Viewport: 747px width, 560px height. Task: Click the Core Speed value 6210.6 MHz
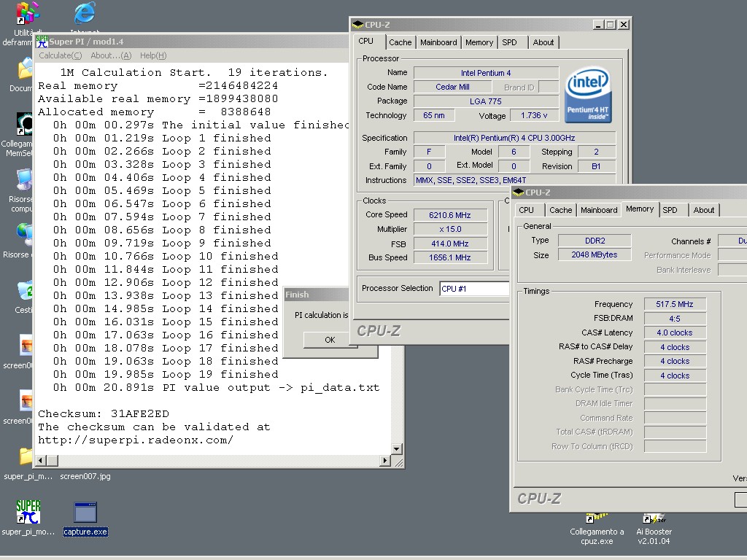450,215
